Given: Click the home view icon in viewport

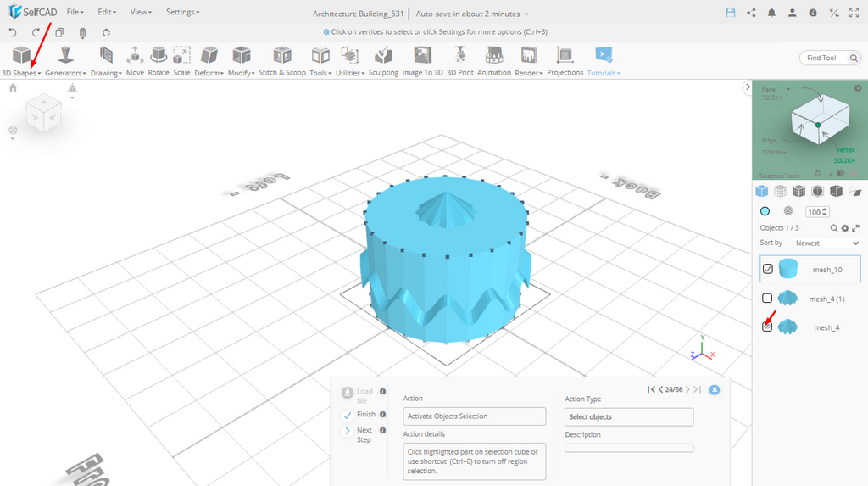Looking at the screenshot, I should point(13,87).
